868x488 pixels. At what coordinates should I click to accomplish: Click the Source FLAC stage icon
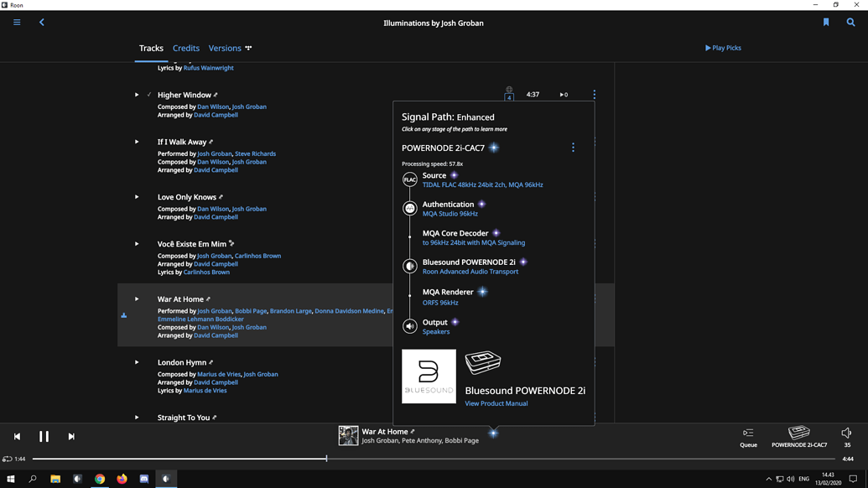tap(410, 179)
